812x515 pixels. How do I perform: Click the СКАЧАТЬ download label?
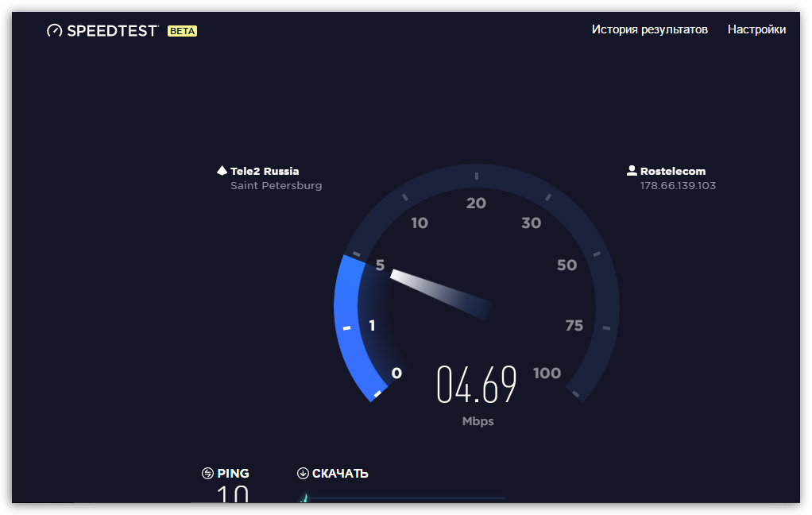340,474
